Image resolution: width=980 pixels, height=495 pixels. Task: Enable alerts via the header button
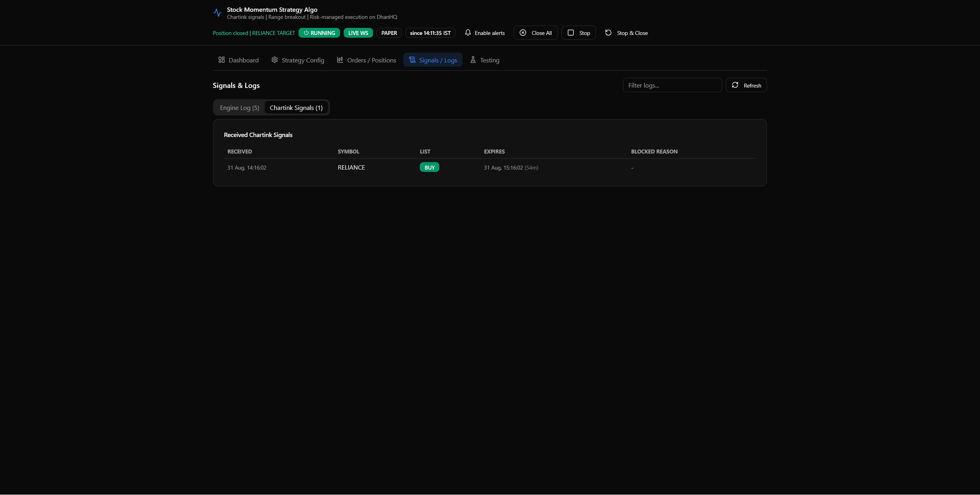click(x=485, y=33)
